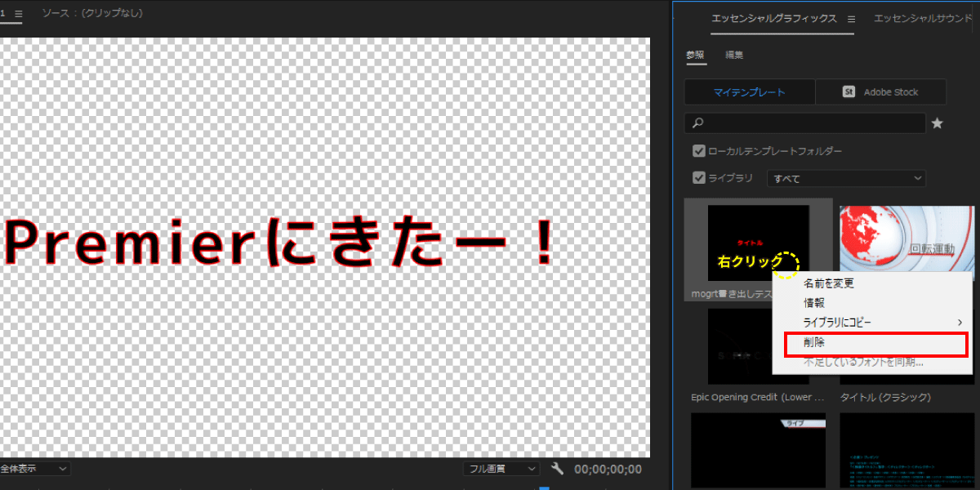This screenshot has width=980, height=490.
Task: Select the 参照 browse tab
Action: [695, 55]
